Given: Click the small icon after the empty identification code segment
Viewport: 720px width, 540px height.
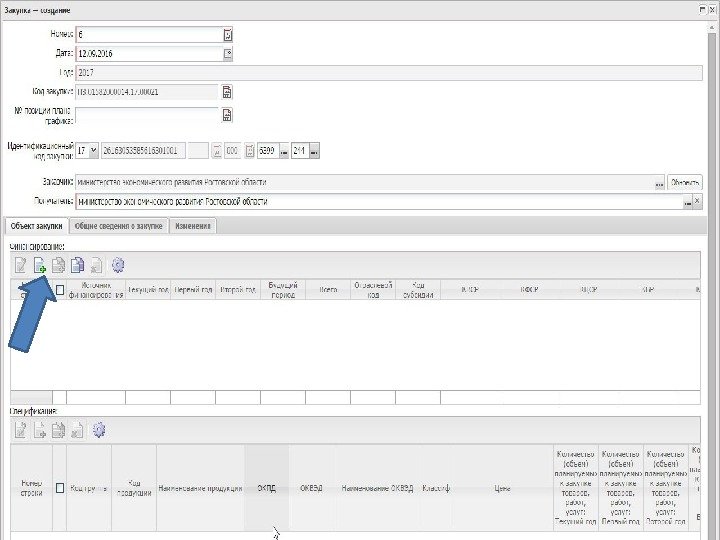Looking at the screenshot, I should pyautogui.click(x=217, y=151).
